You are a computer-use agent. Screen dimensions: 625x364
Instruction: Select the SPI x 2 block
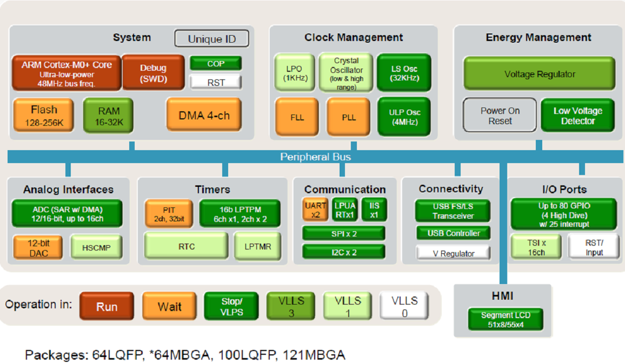pos(343,233)
